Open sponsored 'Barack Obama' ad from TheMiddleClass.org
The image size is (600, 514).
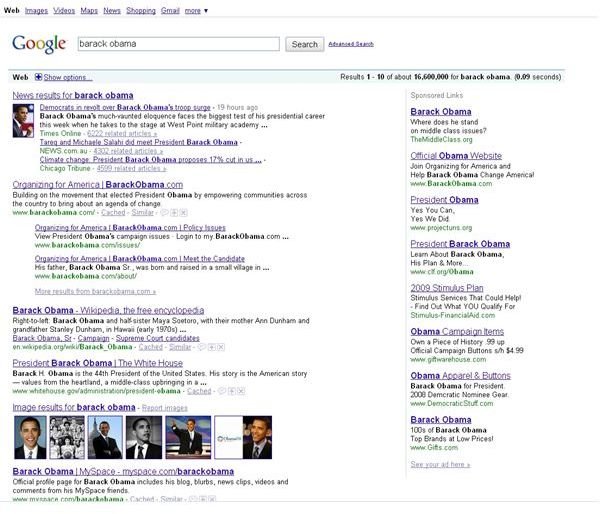tap(441, 112)
